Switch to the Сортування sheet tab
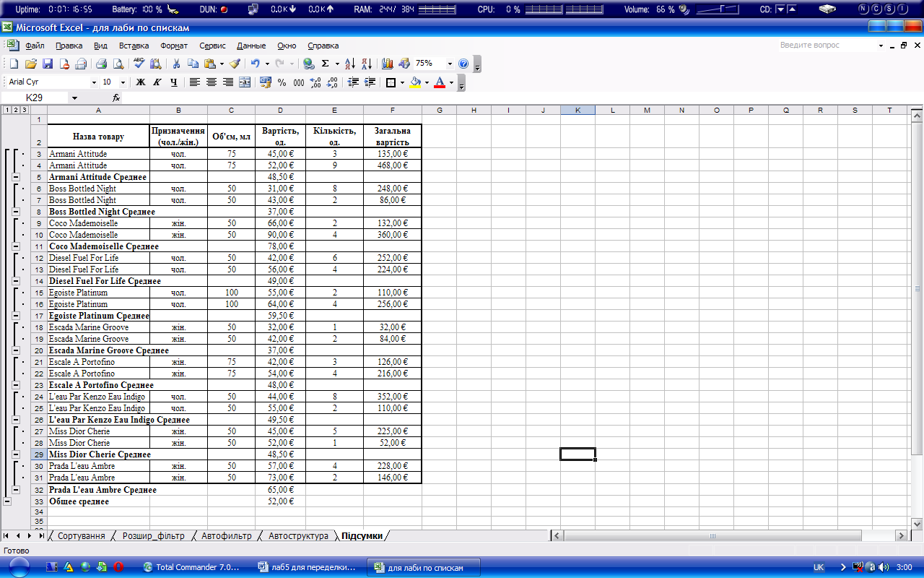This screenshot has width=924, height=578. (81, 536)
